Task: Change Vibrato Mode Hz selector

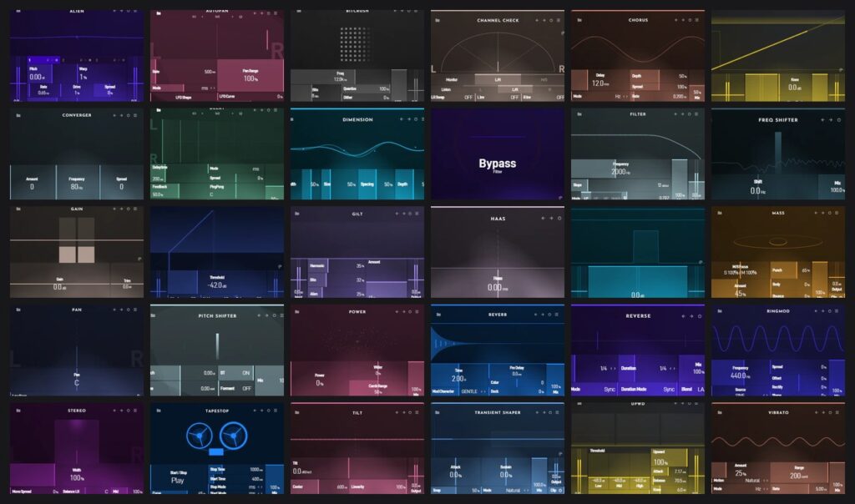Action: pos(760,489)
